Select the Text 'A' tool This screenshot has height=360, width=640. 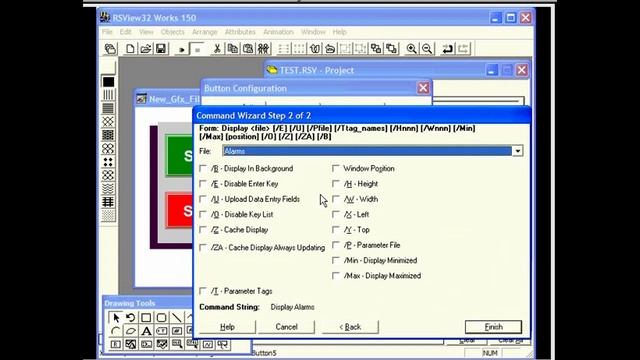[146, 331]
